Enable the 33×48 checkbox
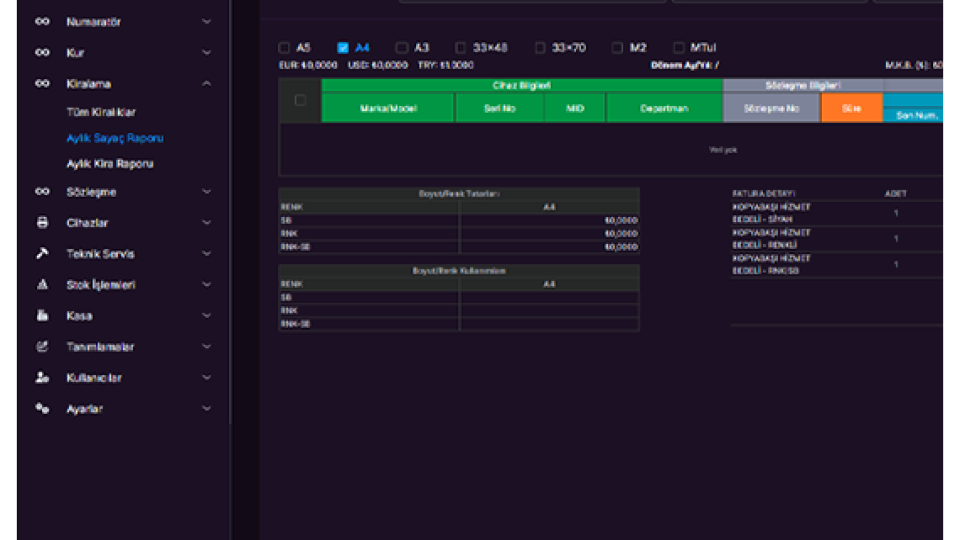 pos(460,47)
